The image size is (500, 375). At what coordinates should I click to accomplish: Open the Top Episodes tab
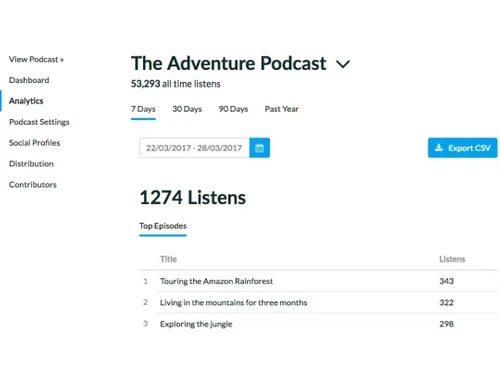163,226
